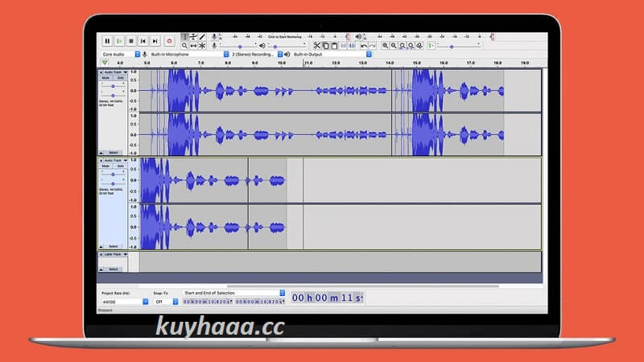Start playback with the green Play button
Viewport: 644px width, 362px height.
[x=118, y=41]
